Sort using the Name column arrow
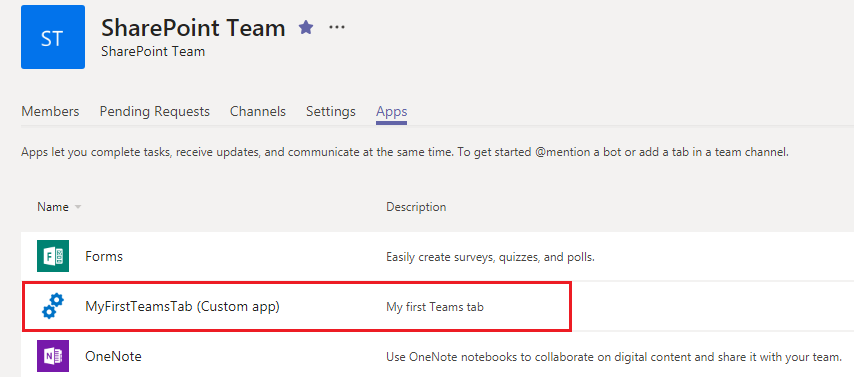The height and width of the screenshot is (377, 854). click(x=78, y=208)
